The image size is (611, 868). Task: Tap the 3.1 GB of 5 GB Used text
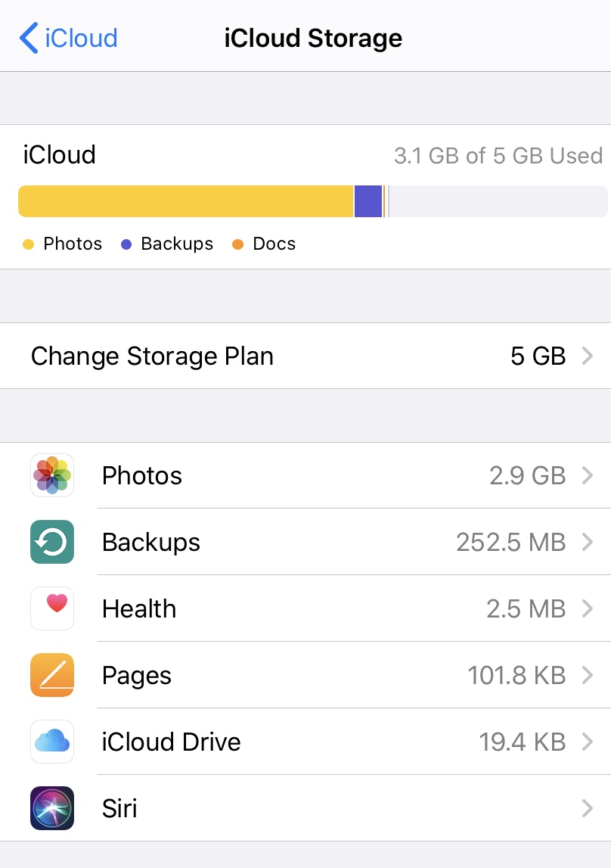498,156
